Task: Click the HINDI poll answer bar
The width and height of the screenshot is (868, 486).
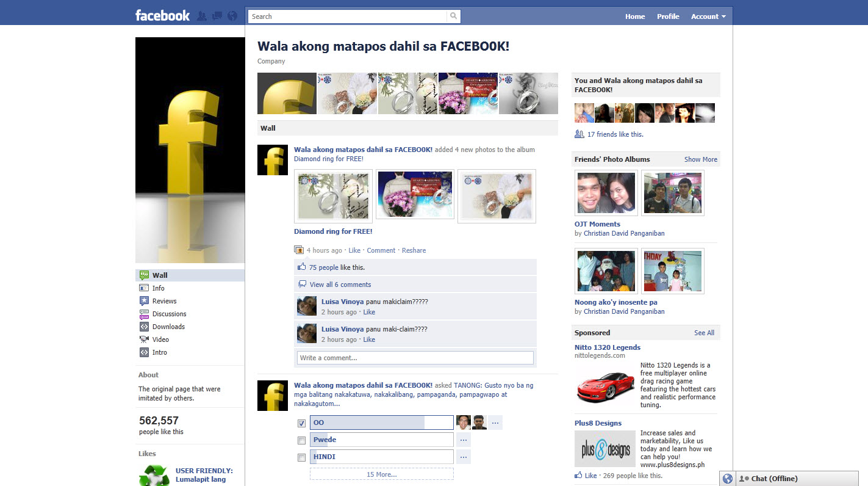Action: point(382,457)
